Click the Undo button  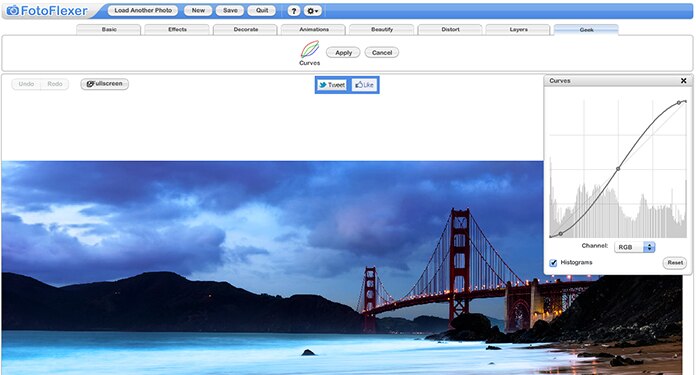26,84
